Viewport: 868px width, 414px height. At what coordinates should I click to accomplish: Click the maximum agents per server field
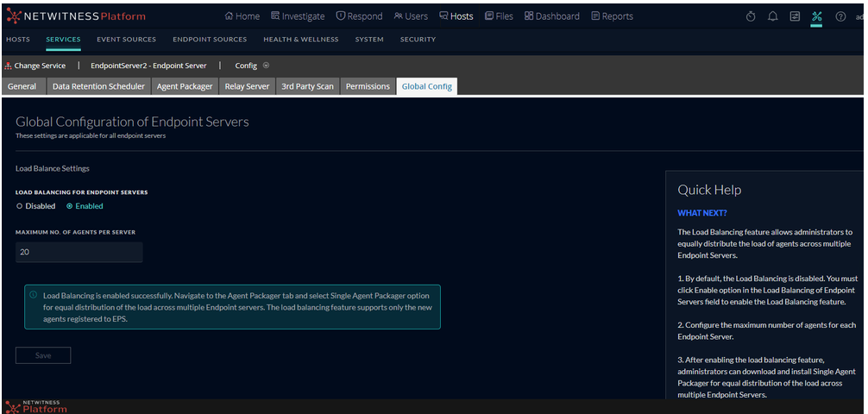pyautogui.click(x=79, y=253)
